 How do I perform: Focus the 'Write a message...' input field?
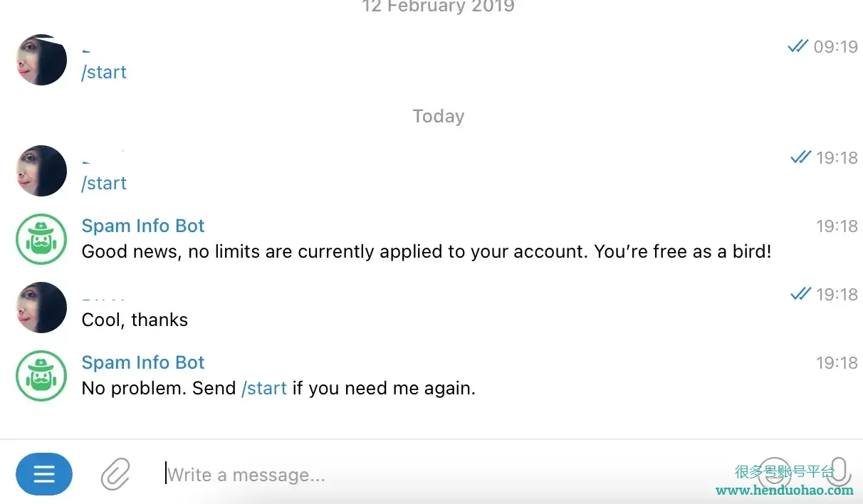(456, 474)
